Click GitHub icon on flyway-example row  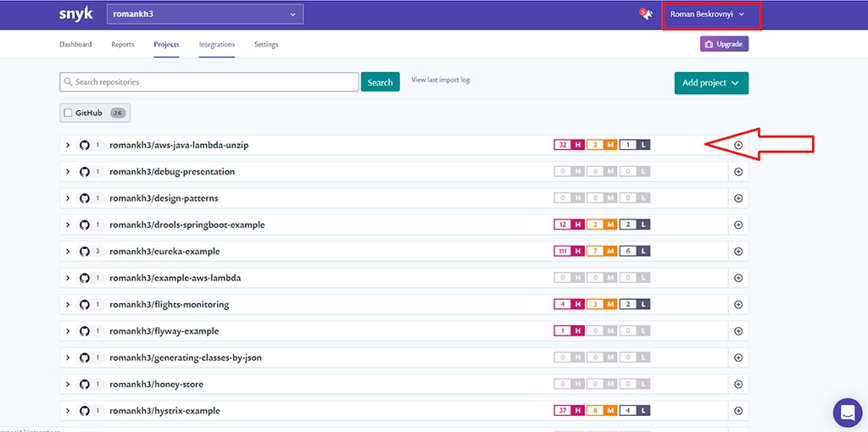coord(84,330)
